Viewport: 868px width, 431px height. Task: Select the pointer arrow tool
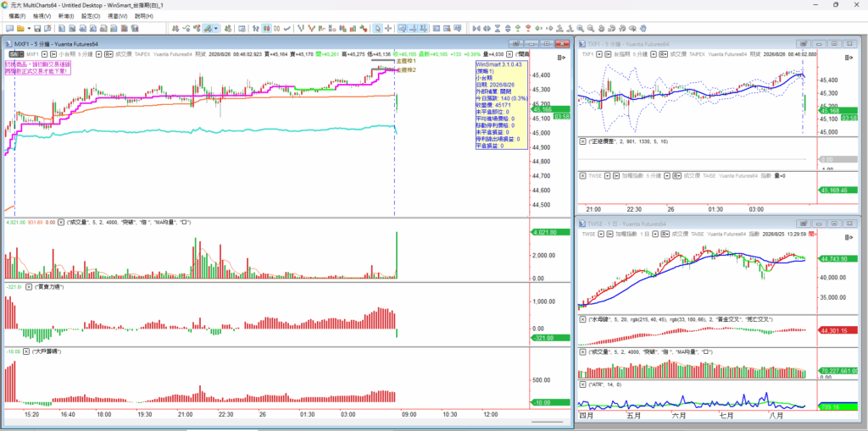[x=377, y=28]
